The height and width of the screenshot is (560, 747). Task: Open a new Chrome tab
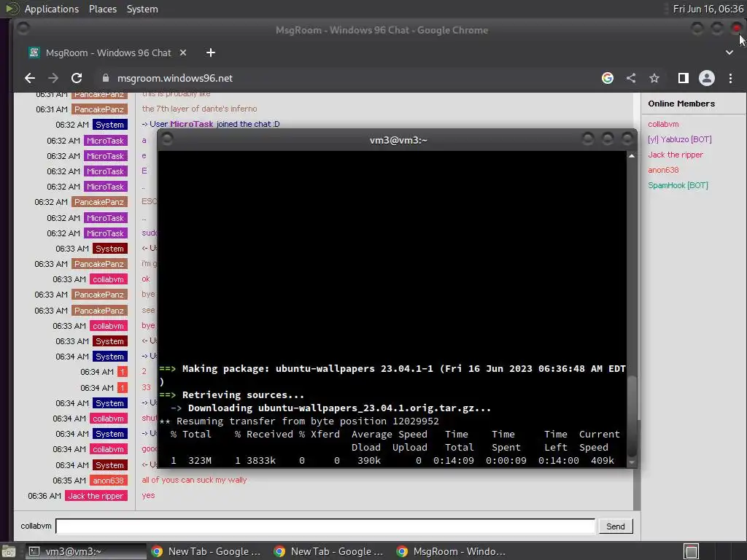pyautogui.click(x=211, y=52)
